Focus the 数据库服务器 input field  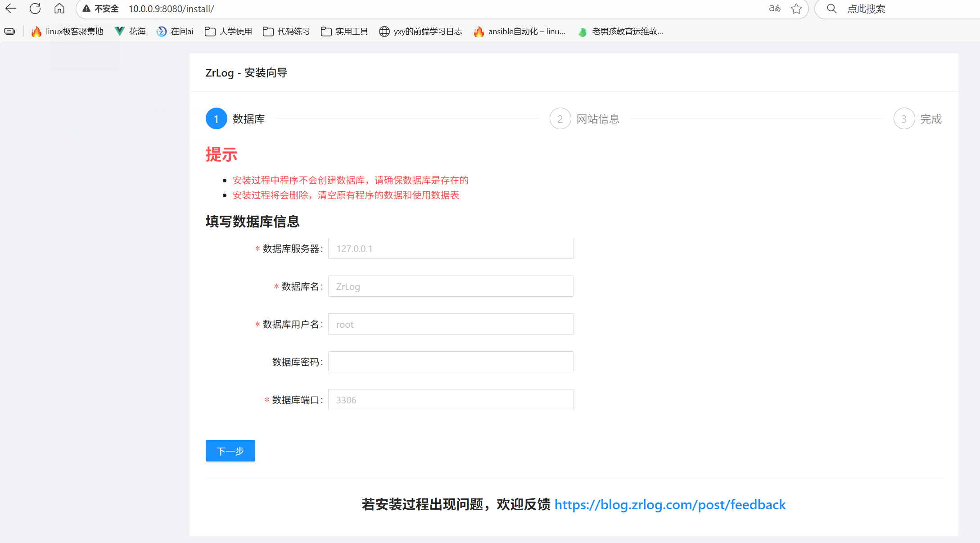[x=451, y=249]
